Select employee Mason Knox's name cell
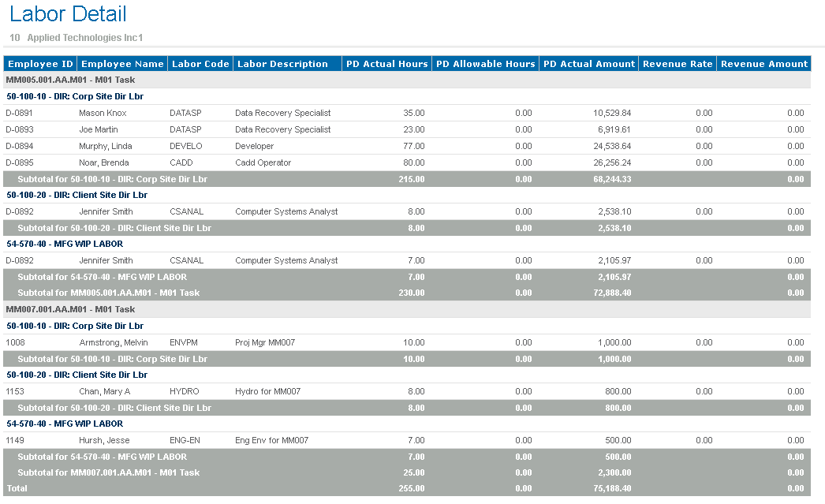This screenshot has width=825, height=504. pyautogui.click(x=103, y=113)
